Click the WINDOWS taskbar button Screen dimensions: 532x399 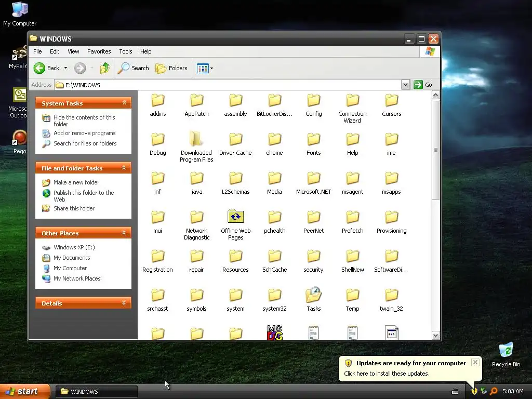(96, 392)
